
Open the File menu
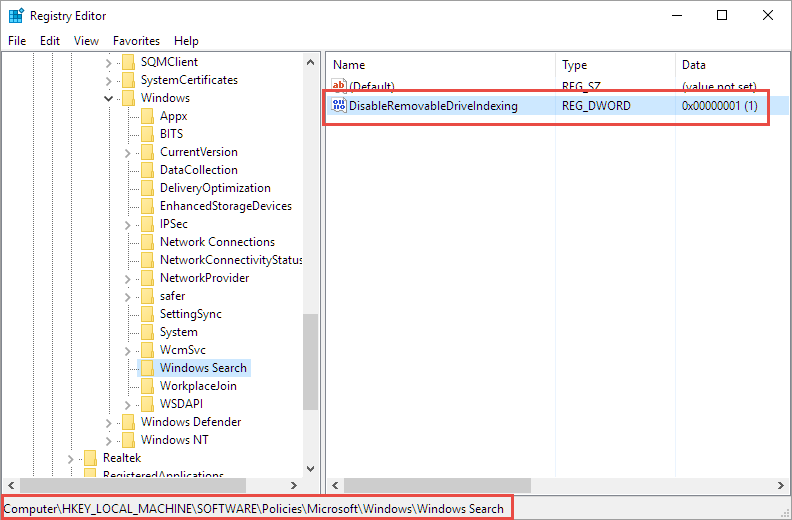[17, 41]
